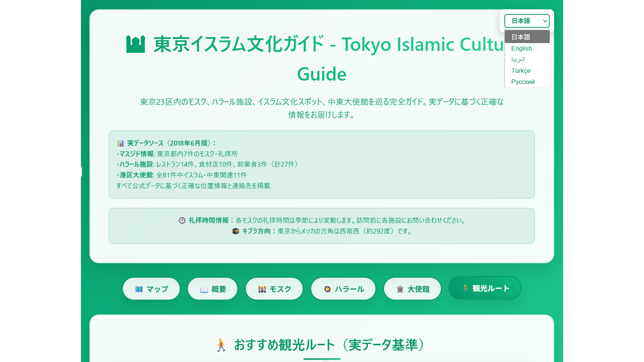
Task: Click the walking person icon in おすすめ観光ルート heading
Action: [221, 345]
